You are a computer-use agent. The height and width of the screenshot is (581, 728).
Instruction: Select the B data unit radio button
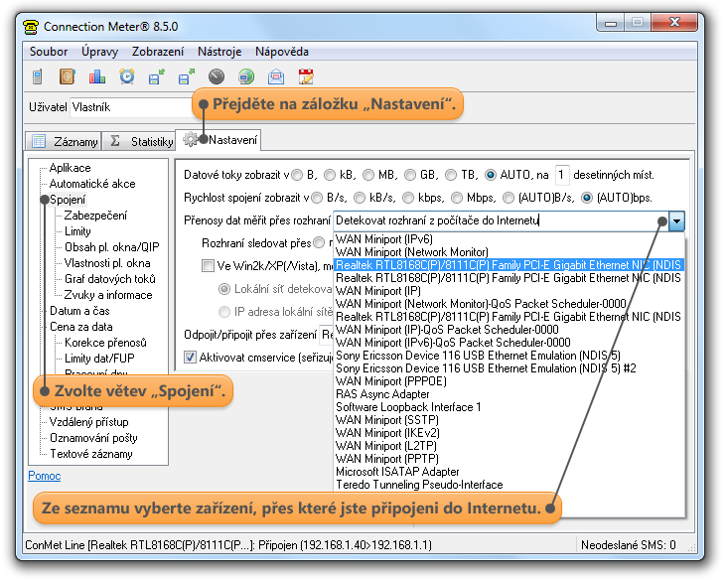click(x=297, y=175)
